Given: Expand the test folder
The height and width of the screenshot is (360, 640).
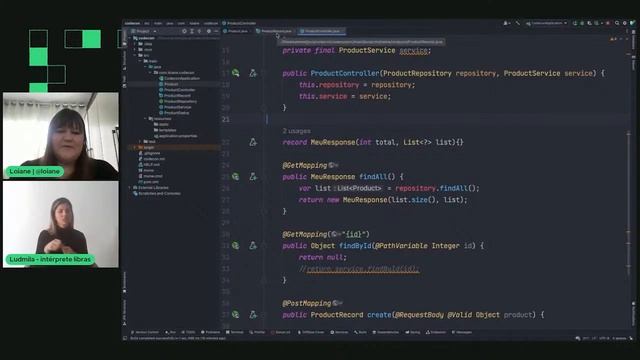Looking at the screenshot, I should coord(140,141).
